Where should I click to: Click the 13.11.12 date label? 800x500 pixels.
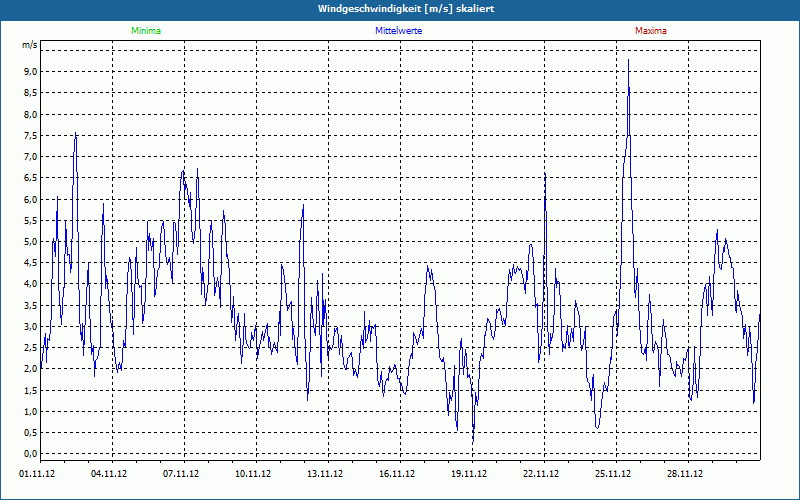point(325,474)
